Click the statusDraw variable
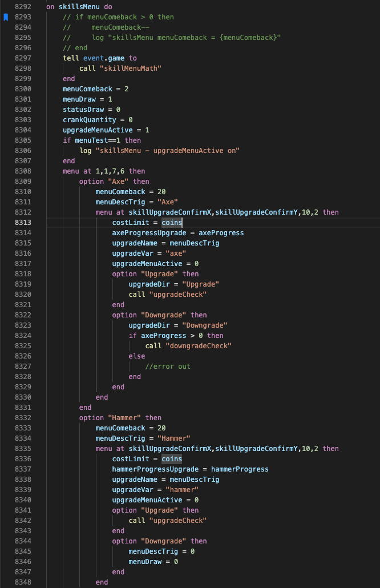380x588 pixels. click(x=83, y=110)
